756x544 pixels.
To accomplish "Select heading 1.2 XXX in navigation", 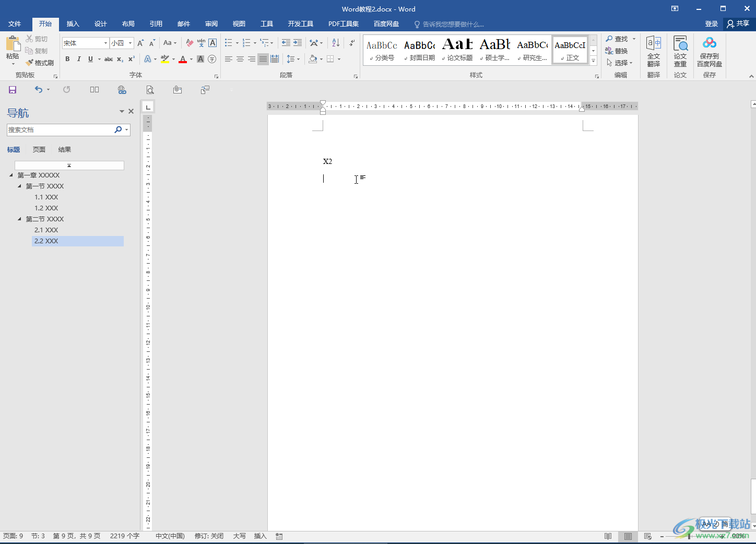I will point(46,208).
